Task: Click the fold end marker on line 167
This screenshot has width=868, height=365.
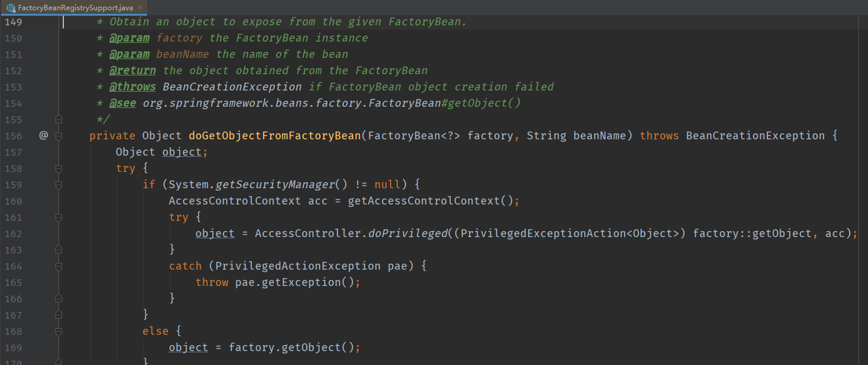Action: pos(58,315)
